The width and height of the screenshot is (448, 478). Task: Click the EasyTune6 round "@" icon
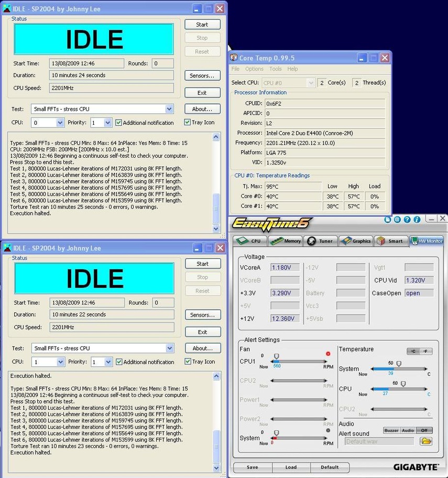tap(397, 220)
